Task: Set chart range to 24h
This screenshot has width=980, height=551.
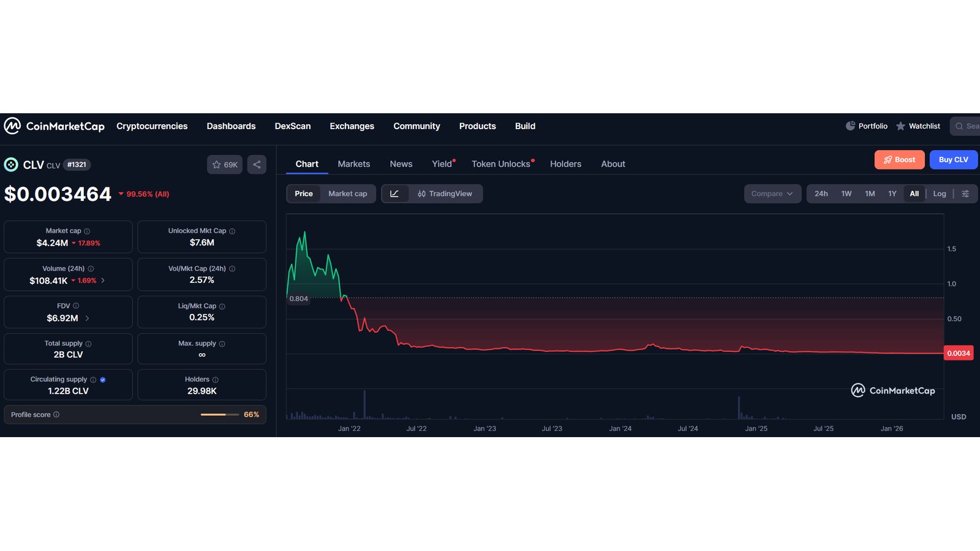Action: tap(821, 193)
